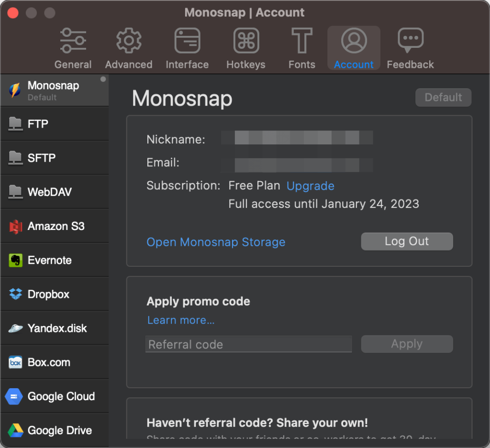Select the Box.com label
490x448 pixels.
(x=49, y=362)
